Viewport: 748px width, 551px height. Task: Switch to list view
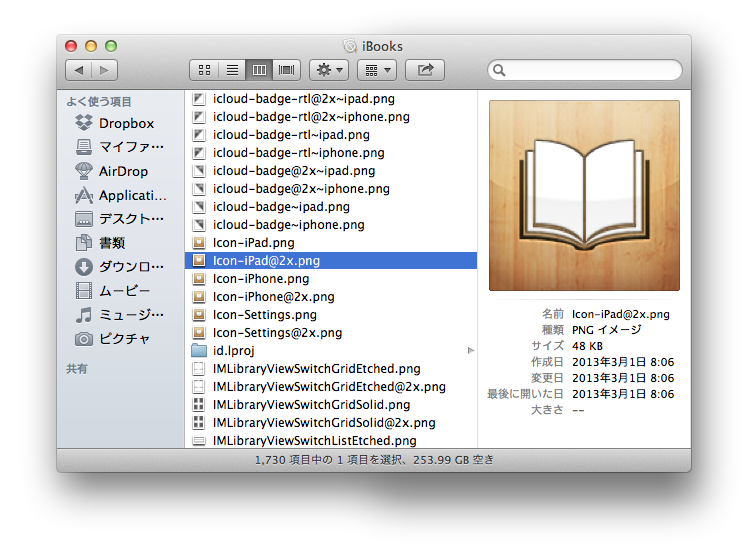(x=232, y=70)
